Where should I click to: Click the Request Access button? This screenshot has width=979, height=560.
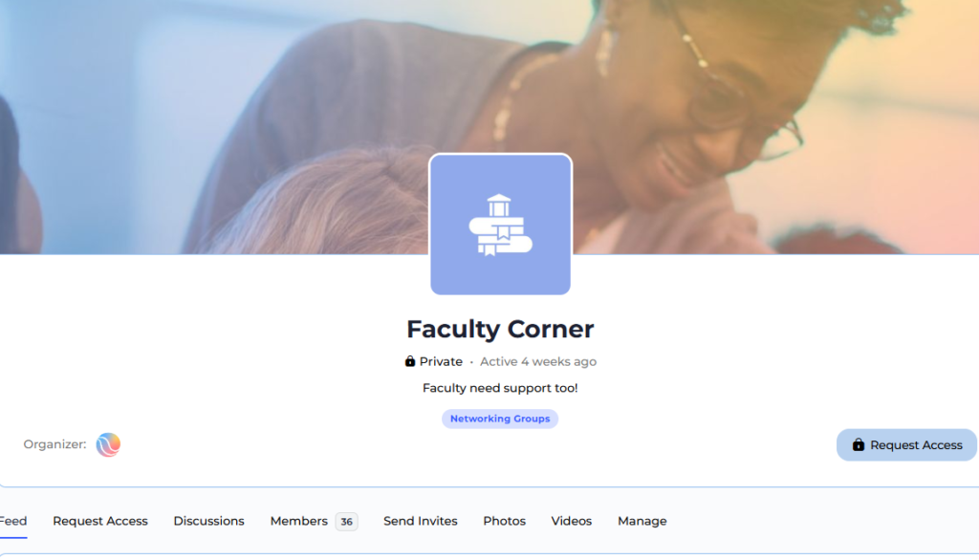tap(906, 445)
